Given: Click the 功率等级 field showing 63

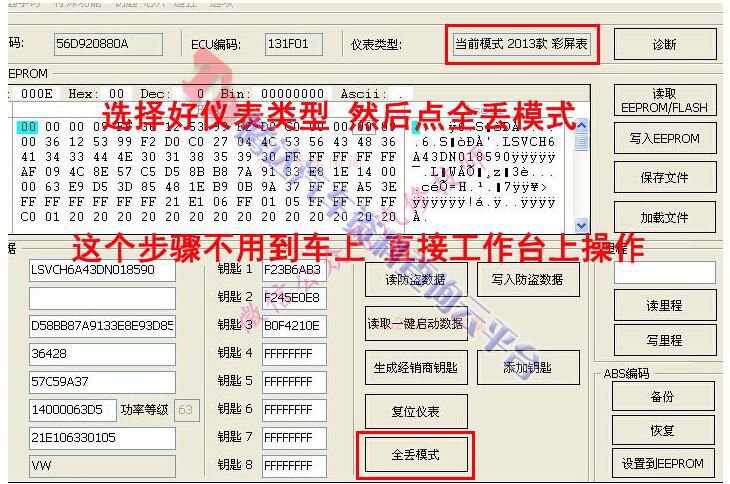Looking at the screenshot, I should click(187, 410).
